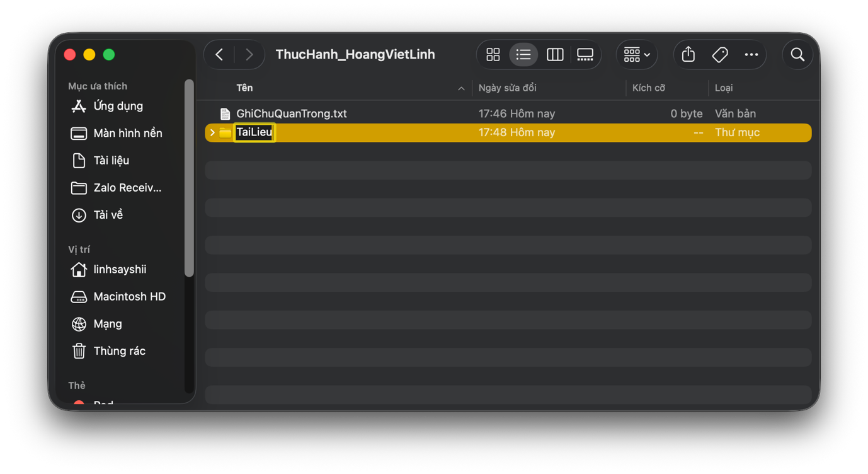868x474 pixels.
Task: Open the search magnifier
Action: (797, 55)
